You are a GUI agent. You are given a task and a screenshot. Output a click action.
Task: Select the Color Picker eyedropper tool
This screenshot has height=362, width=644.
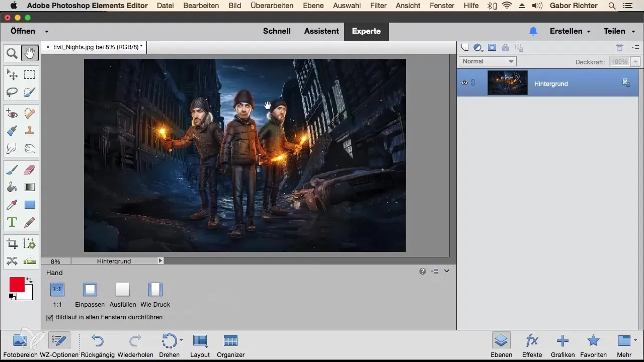12,205
